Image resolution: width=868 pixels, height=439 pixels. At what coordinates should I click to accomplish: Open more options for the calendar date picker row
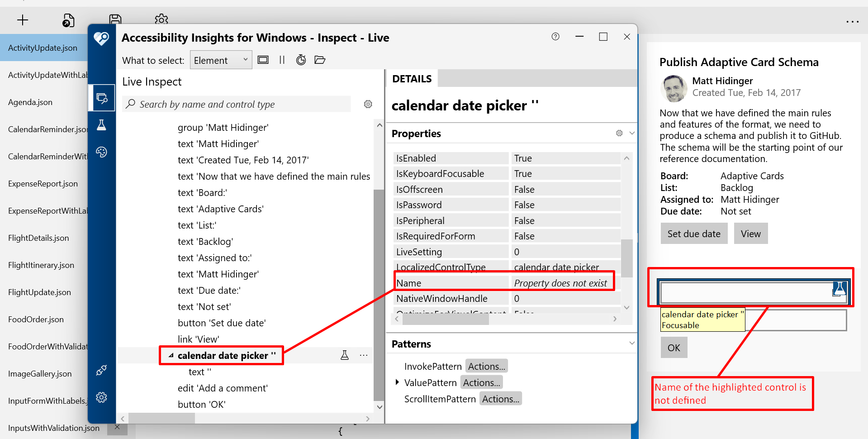coord(363,355)
